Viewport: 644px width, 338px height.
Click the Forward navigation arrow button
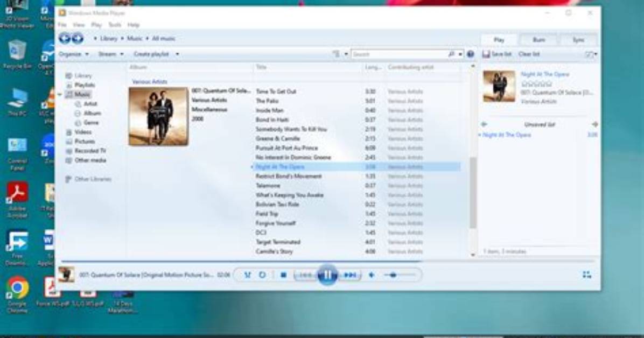coord(78,38)
